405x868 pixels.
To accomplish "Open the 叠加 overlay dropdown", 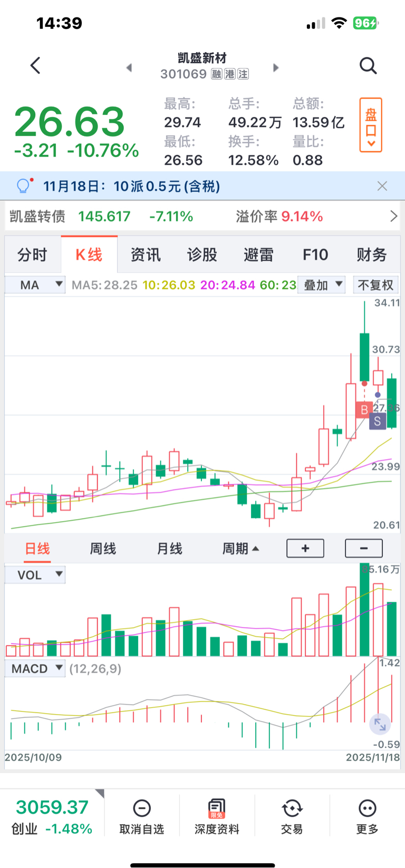I will 321,285.
